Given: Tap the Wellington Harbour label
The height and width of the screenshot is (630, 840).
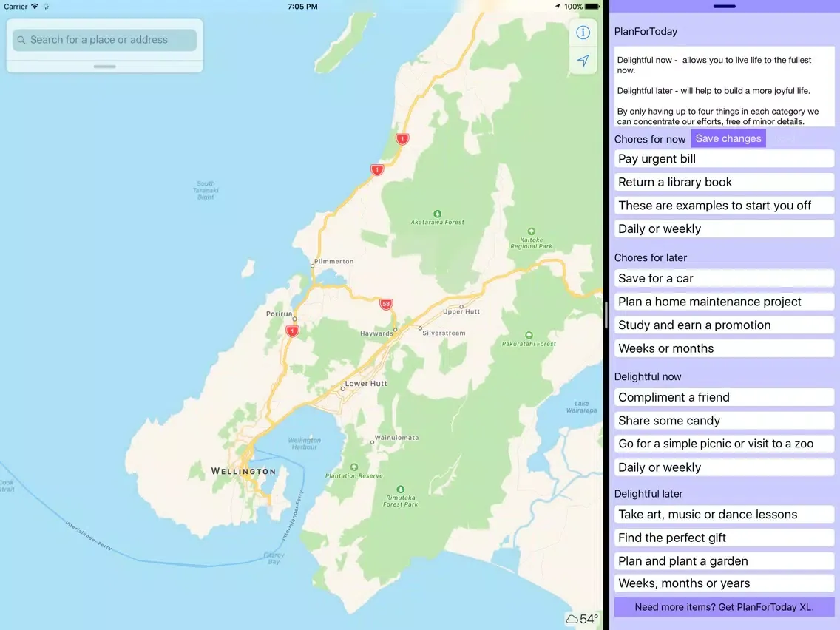Looking at the screenshot, I should click(305, 444).
